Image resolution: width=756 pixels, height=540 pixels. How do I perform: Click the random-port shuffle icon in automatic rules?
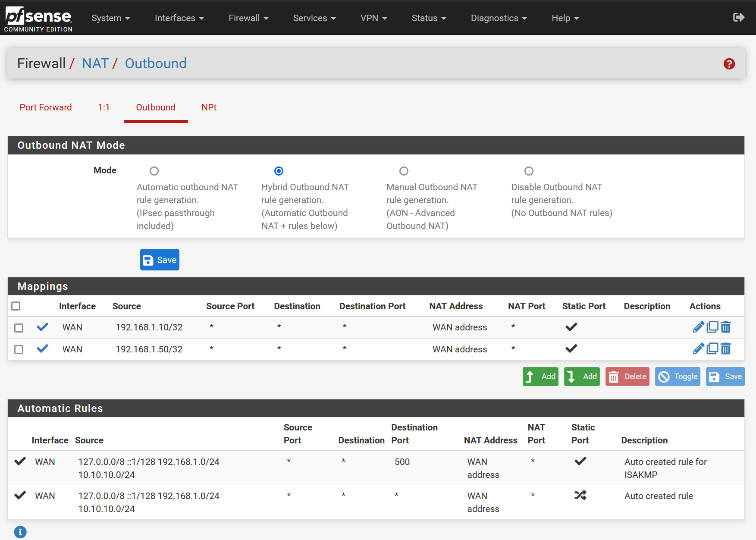pos(580,495)
